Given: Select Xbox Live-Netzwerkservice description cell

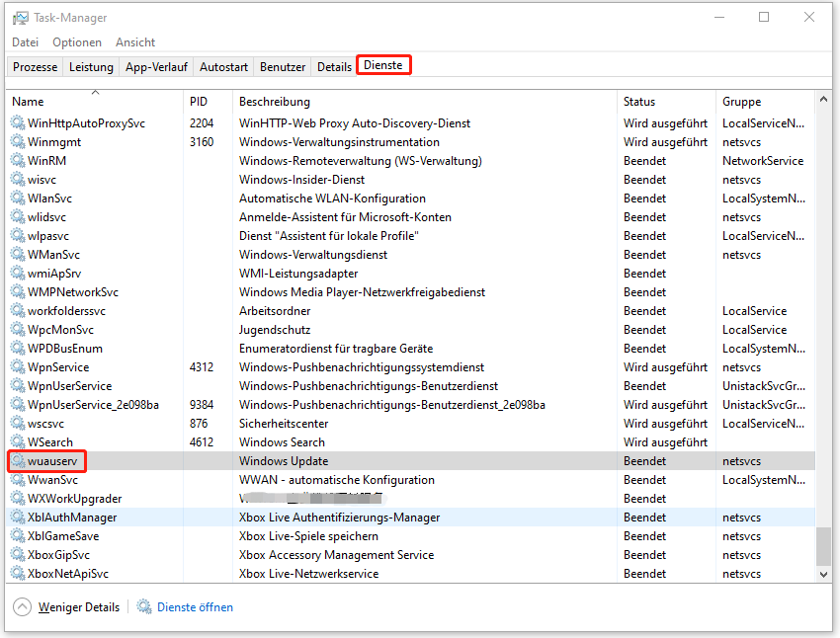Looking at the screenshot, I should (308, 574).
